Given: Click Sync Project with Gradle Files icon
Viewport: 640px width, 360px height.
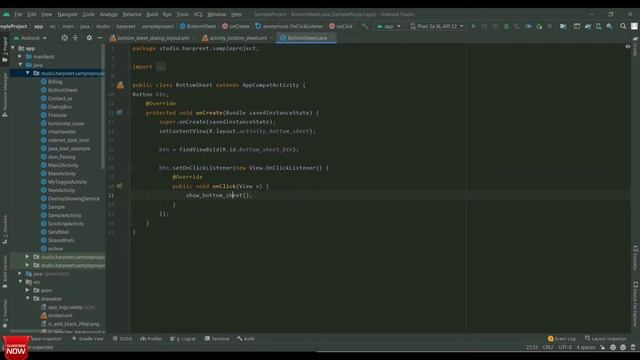Looking at the screenshot, I should click(x=588, y=26).
